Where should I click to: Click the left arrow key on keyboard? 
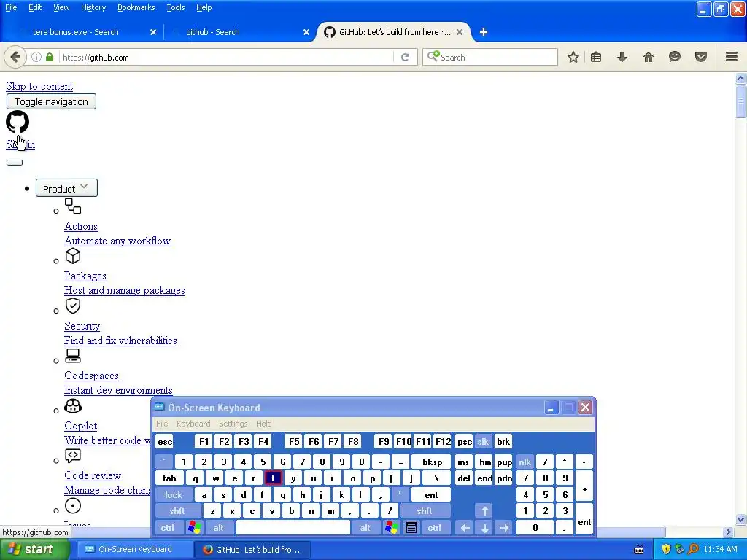465,528
